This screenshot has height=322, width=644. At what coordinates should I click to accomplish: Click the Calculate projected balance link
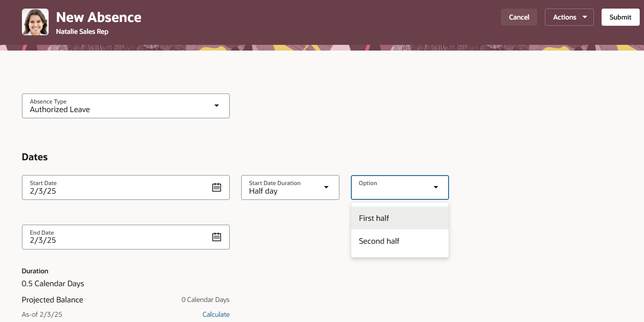(x=216, y=314)
